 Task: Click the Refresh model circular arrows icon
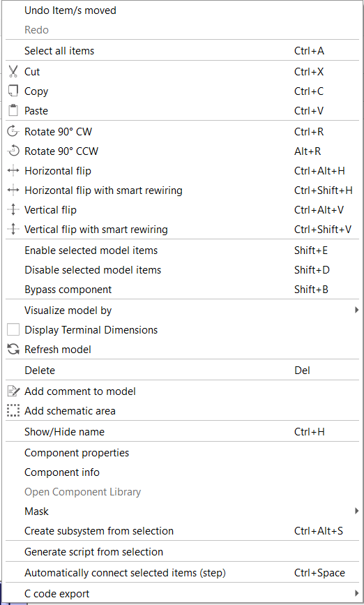(x=13, y=350)
